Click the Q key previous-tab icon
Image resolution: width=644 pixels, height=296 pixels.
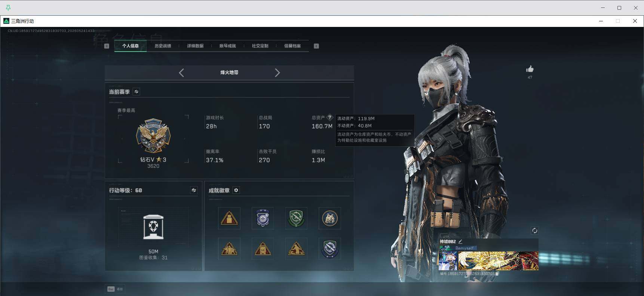tap(107, 46)
